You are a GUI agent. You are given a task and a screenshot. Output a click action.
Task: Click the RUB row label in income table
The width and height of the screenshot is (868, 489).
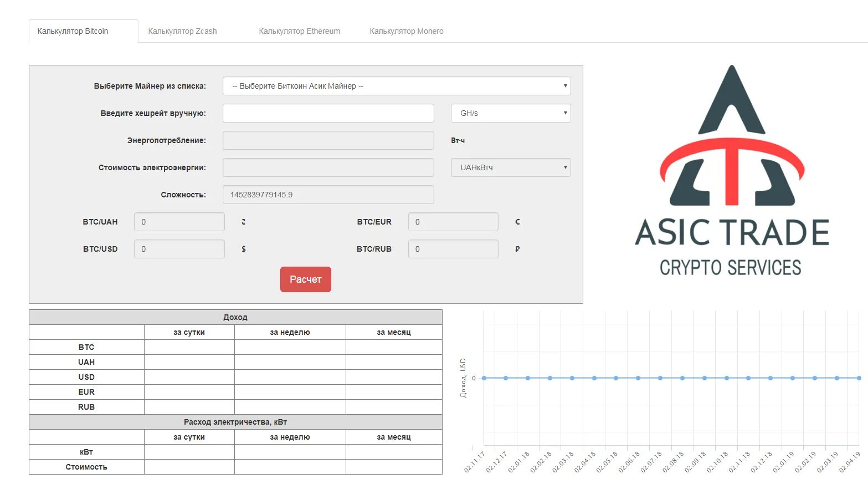(x=86, y=407)
